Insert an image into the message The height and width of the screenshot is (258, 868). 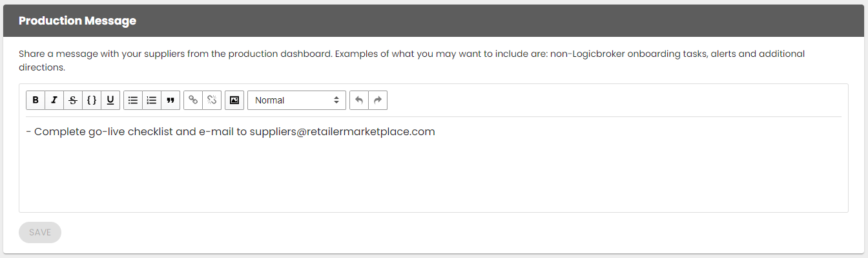pos(234,100)
